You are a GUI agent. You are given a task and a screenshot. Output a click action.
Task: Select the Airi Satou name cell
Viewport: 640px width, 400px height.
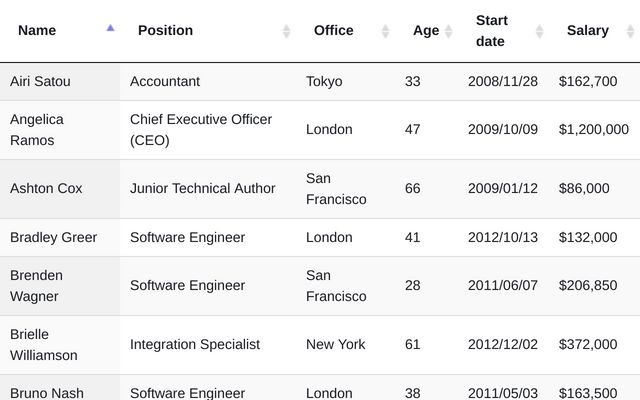(x=40, y=81)
